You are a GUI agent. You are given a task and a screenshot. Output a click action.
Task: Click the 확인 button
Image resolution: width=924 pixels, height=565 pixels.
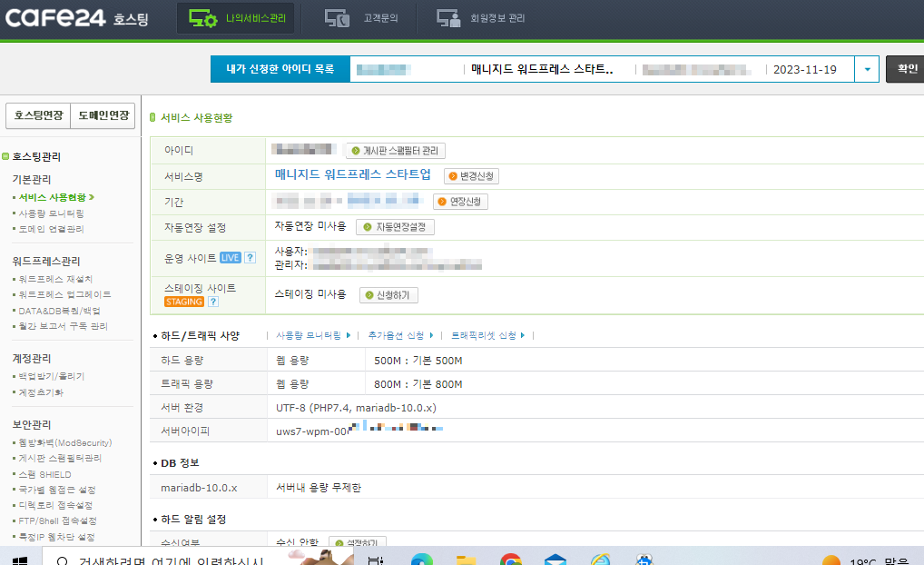pos(907,69)
